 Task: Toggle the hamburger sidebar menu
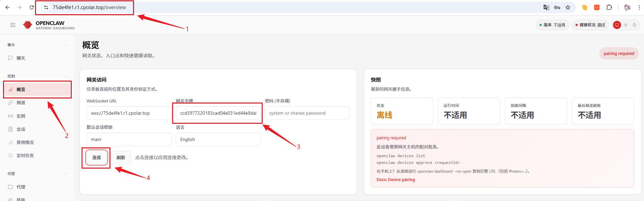click(x=13, y=25)
